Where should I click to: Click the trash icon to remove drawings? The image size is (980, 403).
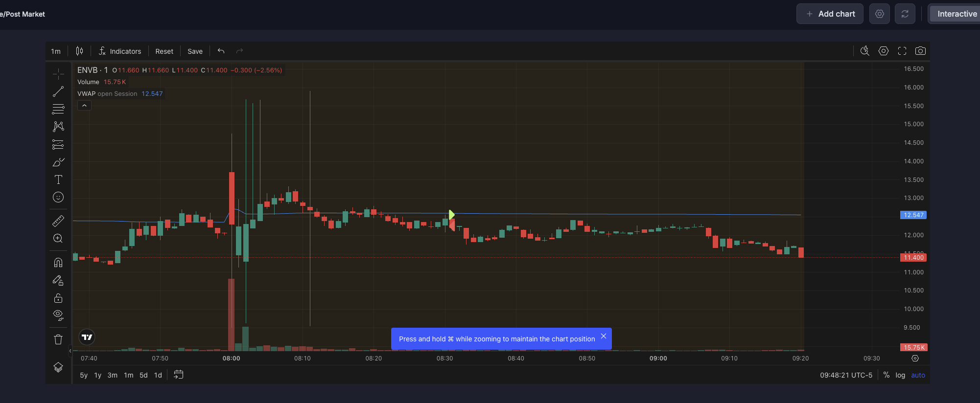click(x=58, y=339)
